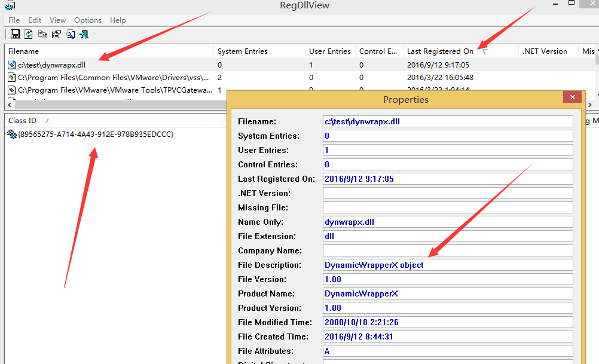
Task: Sort by the System Entries column header
Action: coord(259,51)
